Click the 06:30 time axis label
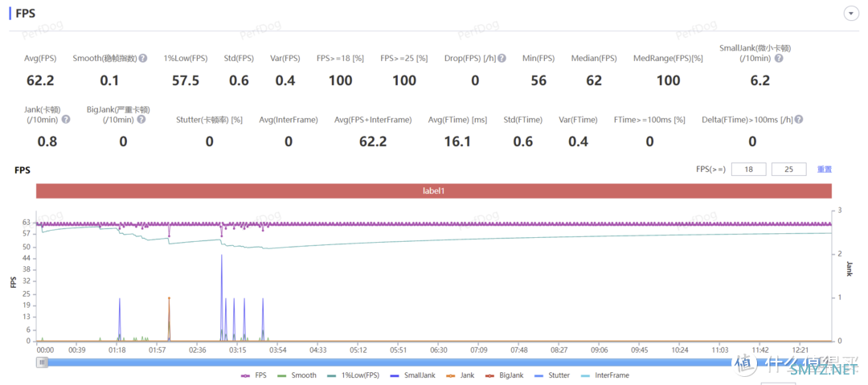Viewport: 868px width, 385px height. [439, 350]
